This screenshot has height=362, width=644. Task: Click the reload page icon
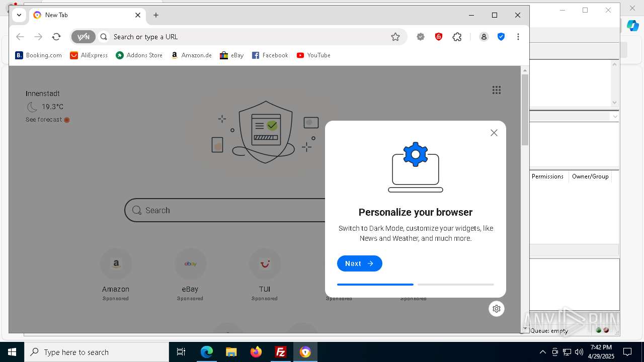[56, 37]
